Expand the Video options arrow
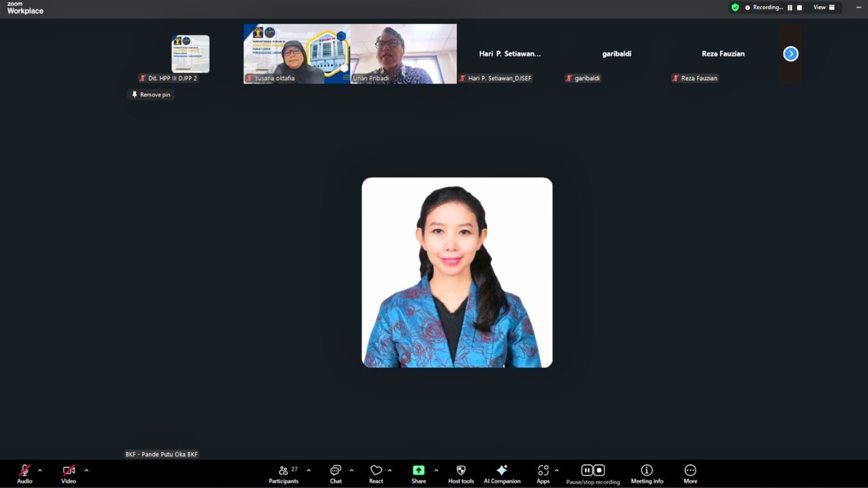 (86, 470)
